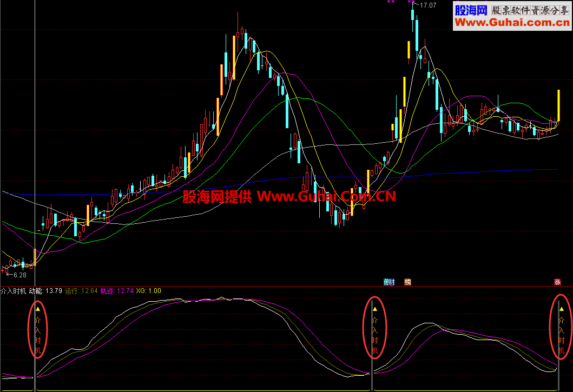Open the orange 榜 ranking marker
The width and height of the screenshot is (573, 392).
[408, 282]
